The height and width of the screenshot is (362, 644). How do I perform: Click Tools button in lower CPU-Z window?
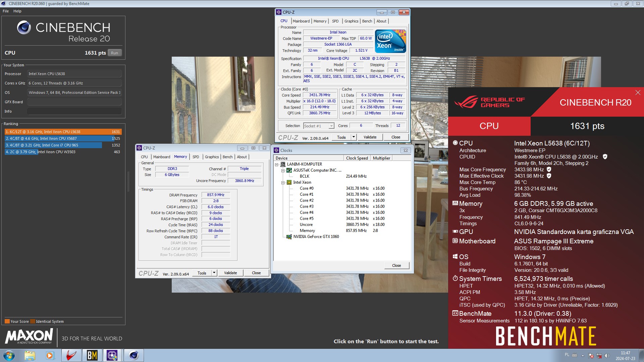coord(202,273)
